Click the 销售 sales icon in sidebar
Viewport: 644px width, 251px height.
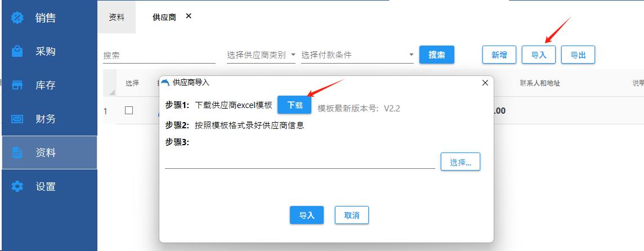point(17,17)
